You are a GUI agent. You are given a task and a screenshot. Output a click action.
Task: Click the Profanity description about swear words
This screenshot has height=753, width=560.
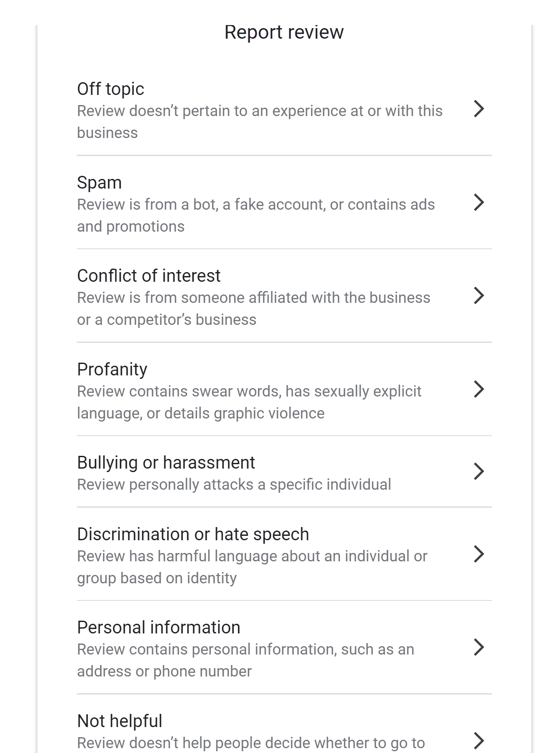pyautogui.click(x=249, y=402)
